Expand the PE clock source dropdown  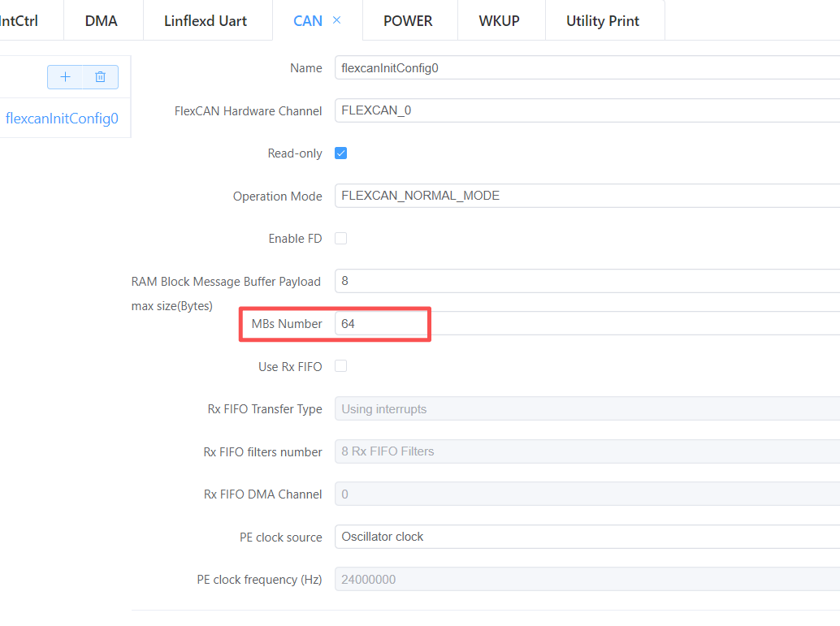click(585, 537)
